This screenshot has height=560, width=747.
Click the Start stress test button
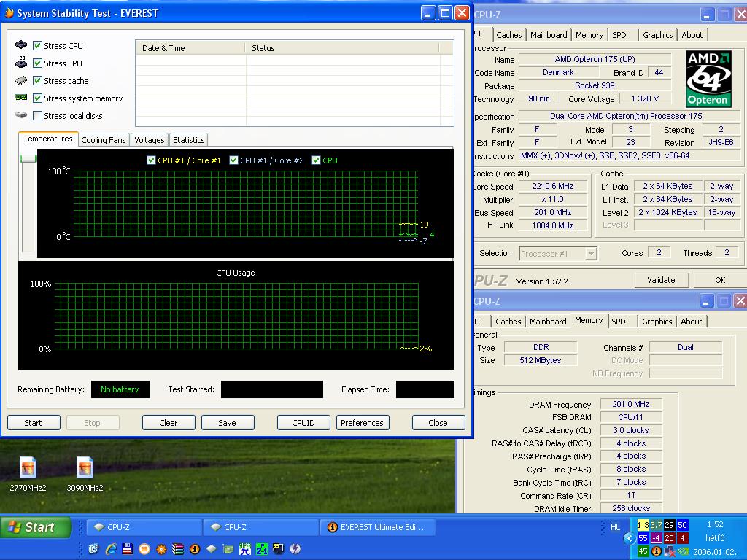[34, 423]
